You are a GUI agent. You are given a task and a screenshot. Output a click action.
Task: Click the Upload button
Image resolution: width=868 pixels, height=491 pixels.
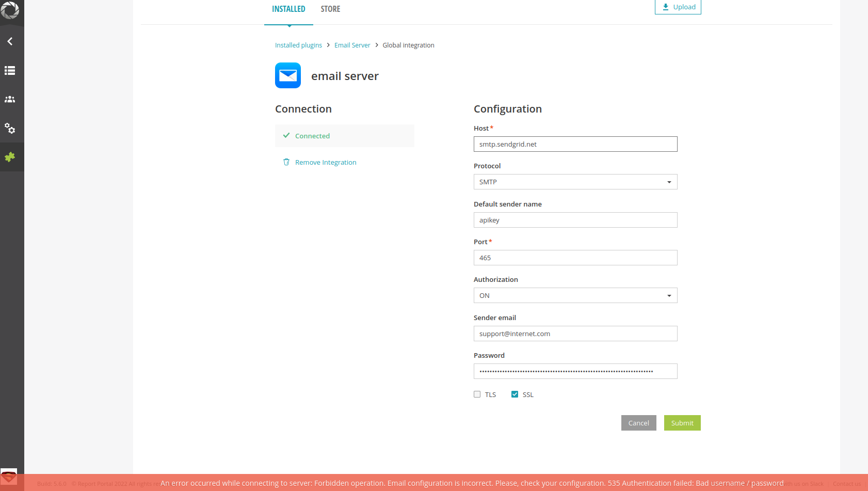click(x=678, y=7)
